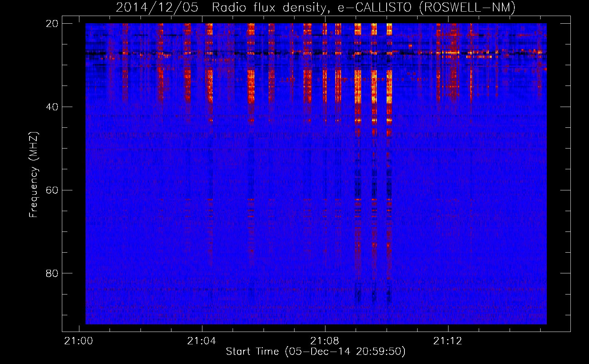Click the date '2014/12/05' in the title
Screen dimensions: 589x364
click(x=157, y=7)
